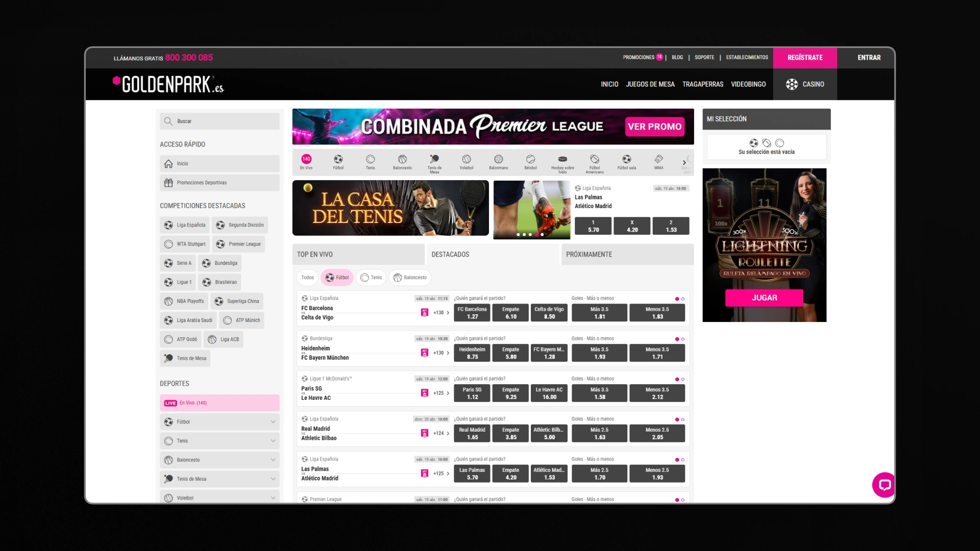Switch to the Top en Vivo tab

358,254
